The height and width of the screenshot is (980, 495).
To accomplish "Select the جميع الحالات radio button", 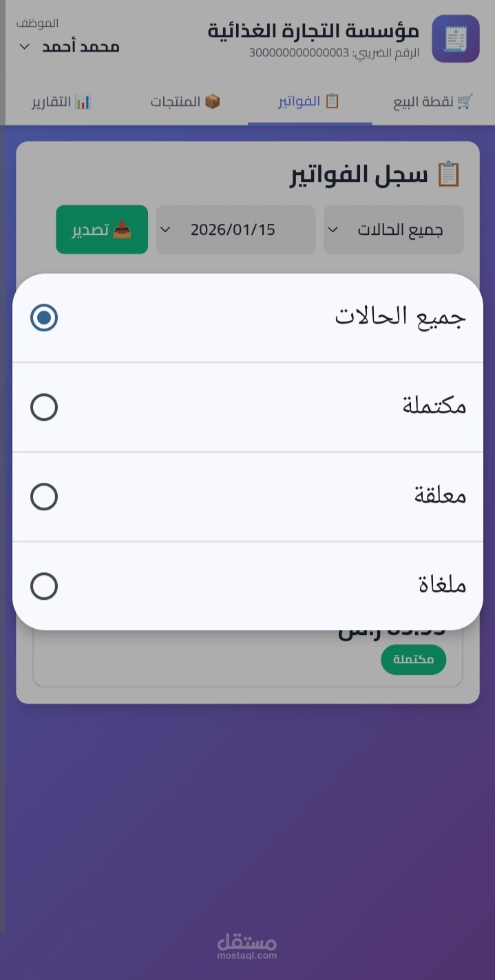I will point(44,317).
